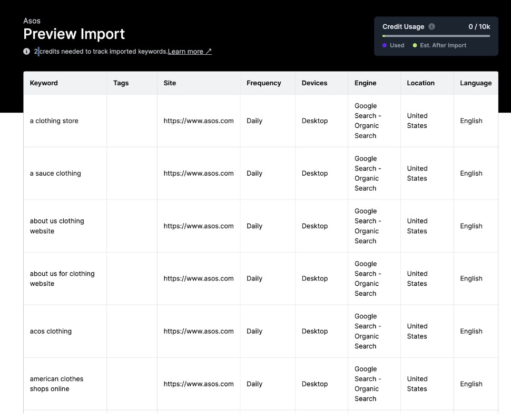Viewport: 511px width, 420px height.
Task: Click the Language column header
Action: coord(476,83)
